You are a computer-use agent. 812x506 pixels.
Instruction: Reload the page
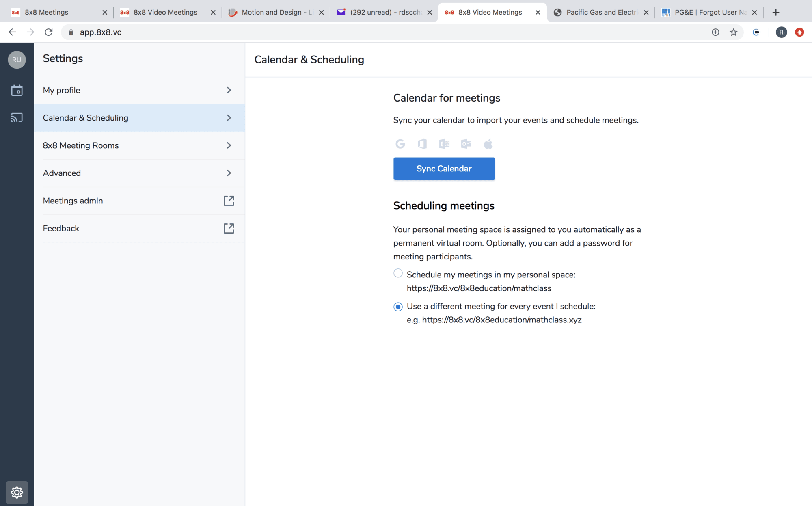point(49,32)
